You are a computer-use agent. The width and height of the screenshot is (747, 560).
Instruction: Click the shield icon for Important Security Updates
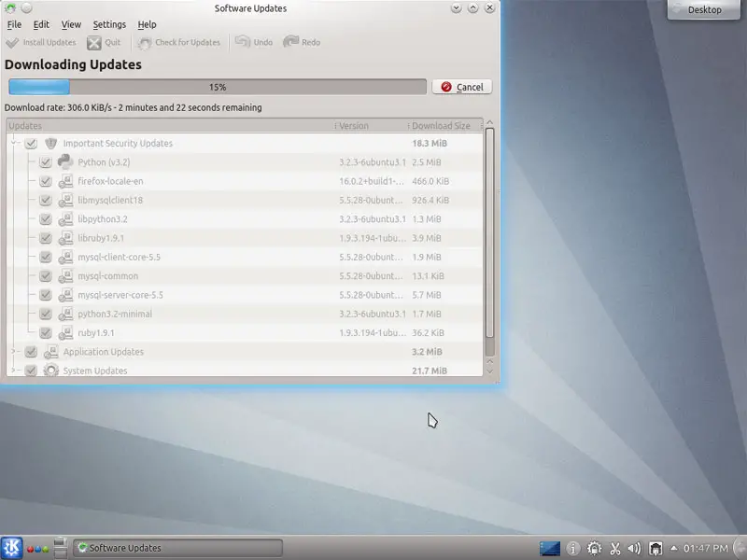pyautogui.click(x=51, y=144)
